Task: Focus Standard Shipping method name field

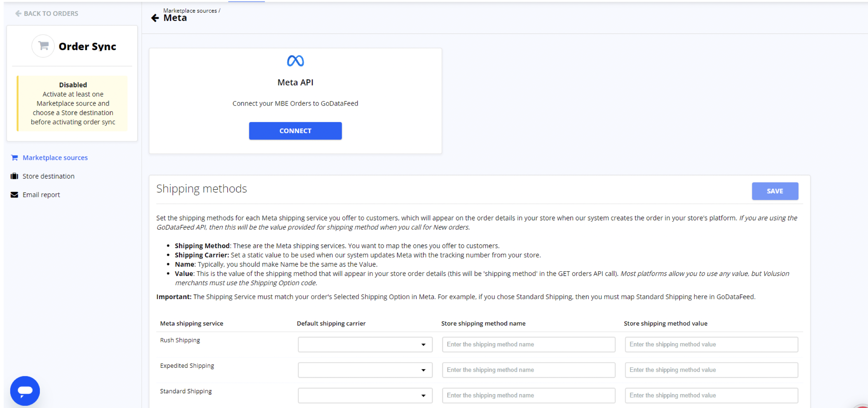Action: pyautogui.click(x=529, y=396)
